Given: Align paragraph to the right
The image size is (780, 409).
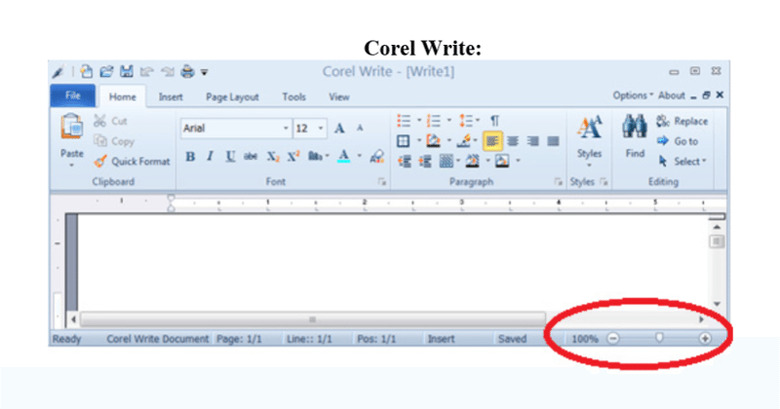Looking at the screenshot, I should [533, 141].
